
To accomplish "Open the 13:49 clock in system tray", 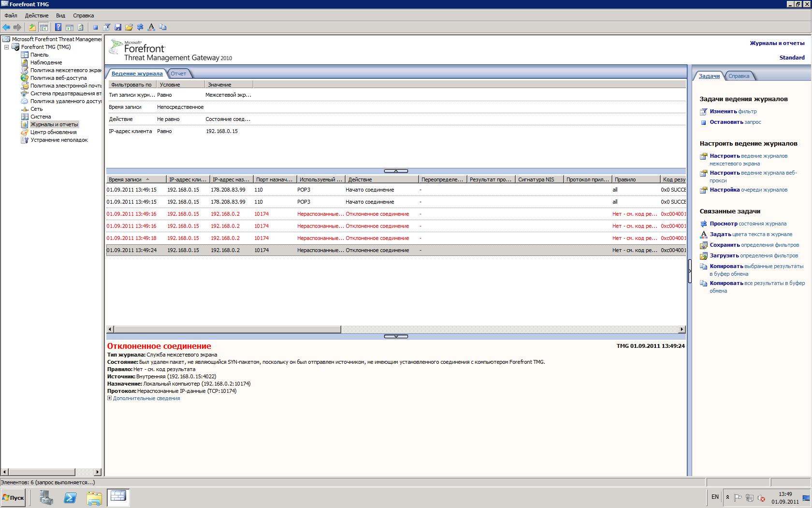I will (785, 498).
